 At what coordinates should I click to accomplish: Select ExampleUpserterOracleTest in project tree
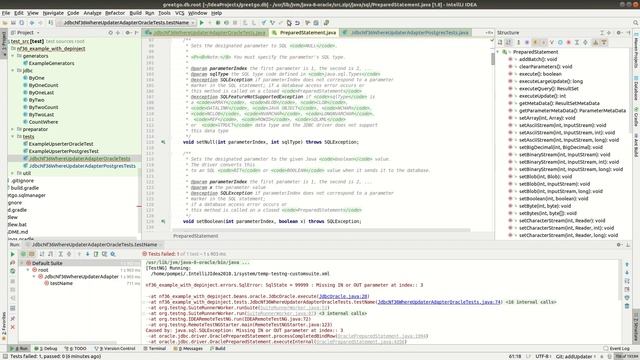click(61, 144)
